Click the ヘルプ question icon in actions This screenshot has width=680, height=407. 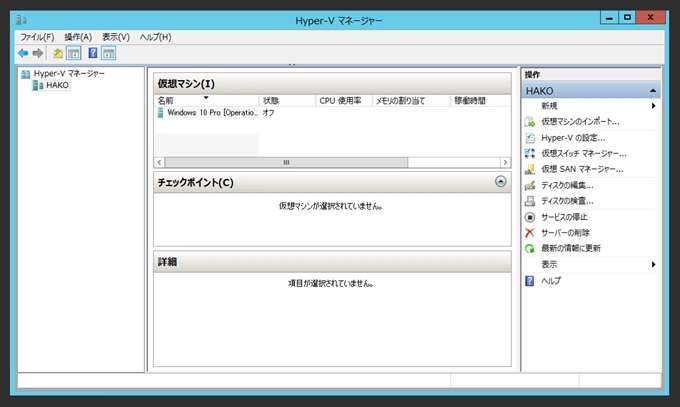click(530, 281)
